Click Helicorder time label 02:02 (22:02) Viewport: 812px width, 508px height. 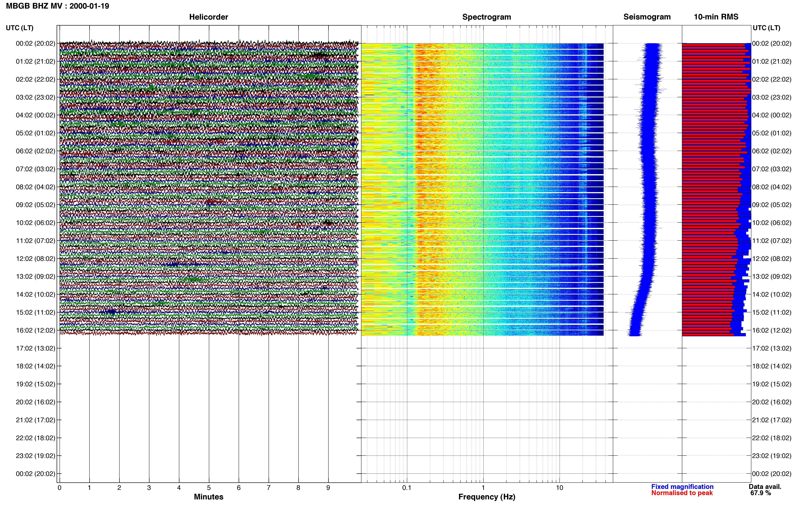pyautogui.click(x=36, y=79)
